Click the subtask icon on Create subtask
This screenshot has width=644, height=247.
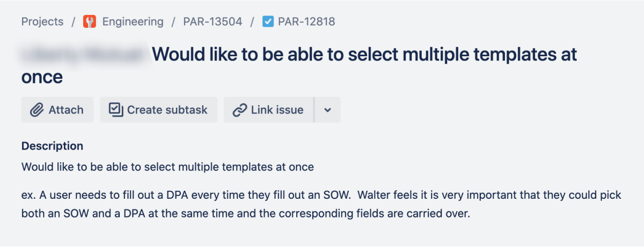click(x=116, y=110)
